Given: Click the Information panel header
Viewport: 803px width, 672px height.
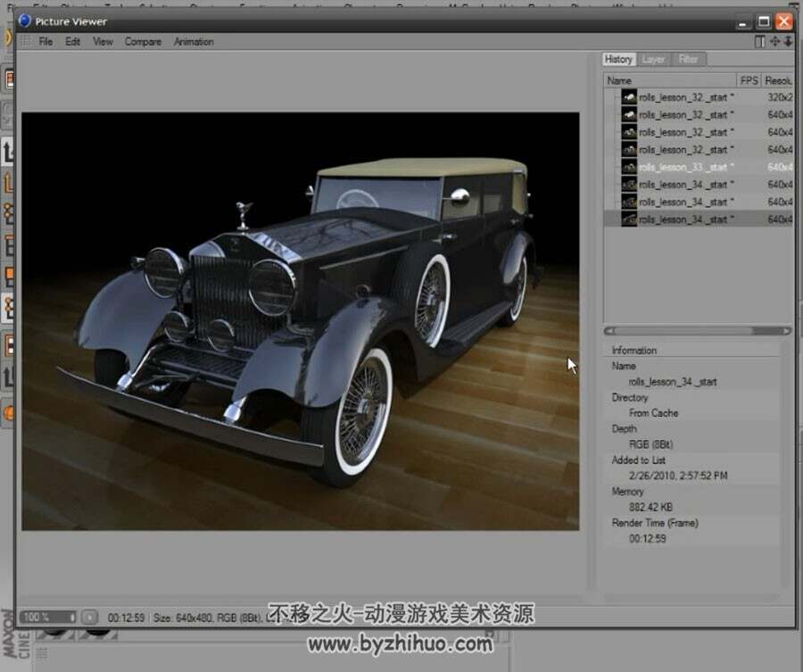Looking at the screenshot, I should [634, 351].
